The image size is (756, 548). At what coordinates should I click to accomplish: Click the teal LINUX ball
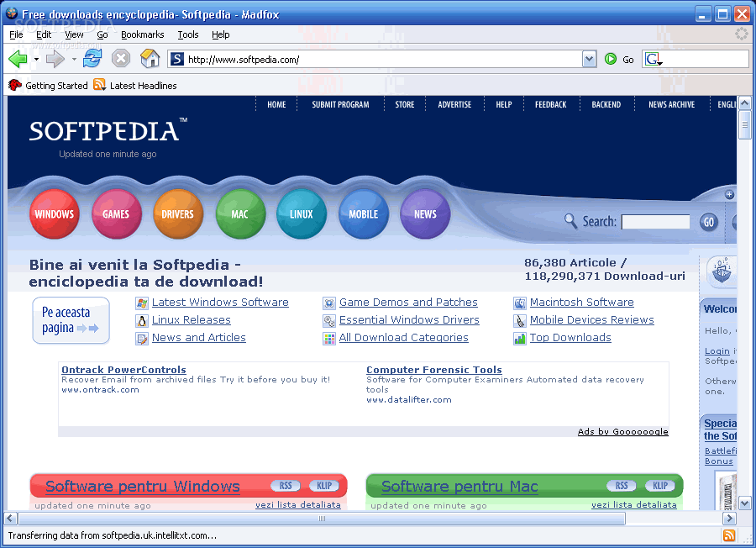(302, 214)
